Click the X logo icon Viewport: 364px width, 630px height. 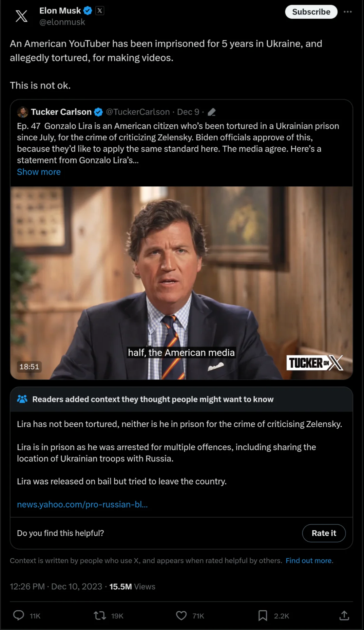pyautogui.click(x=21, y=16)
